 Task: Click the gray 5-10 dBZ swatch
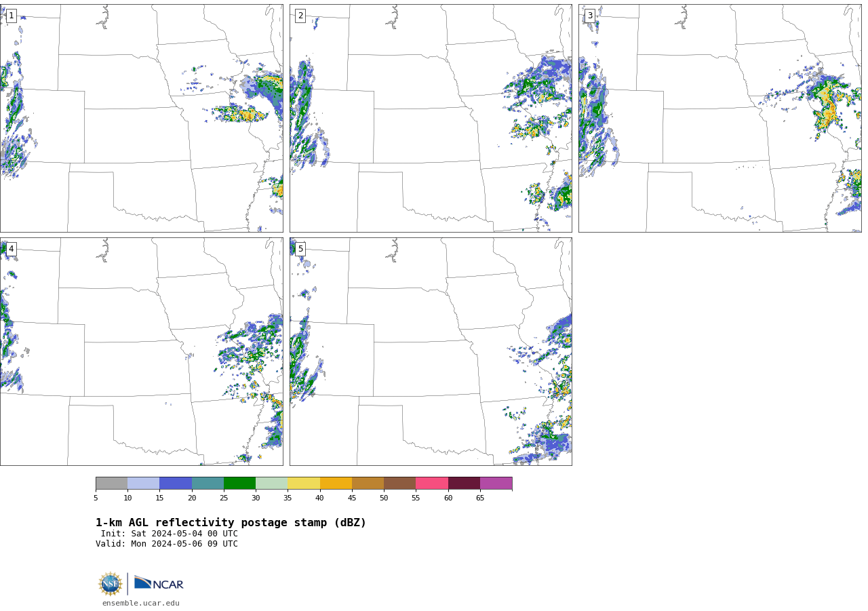[x=111, y=484]
